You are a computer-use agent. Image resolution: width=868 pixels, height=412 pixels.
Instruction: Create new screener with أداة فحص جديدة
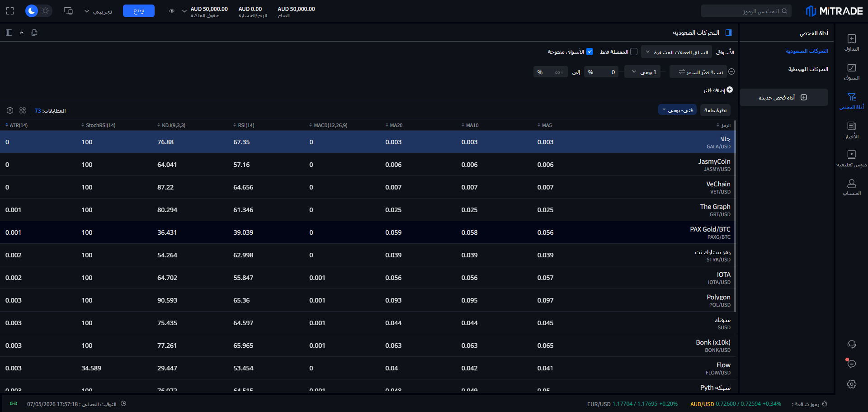784,97
